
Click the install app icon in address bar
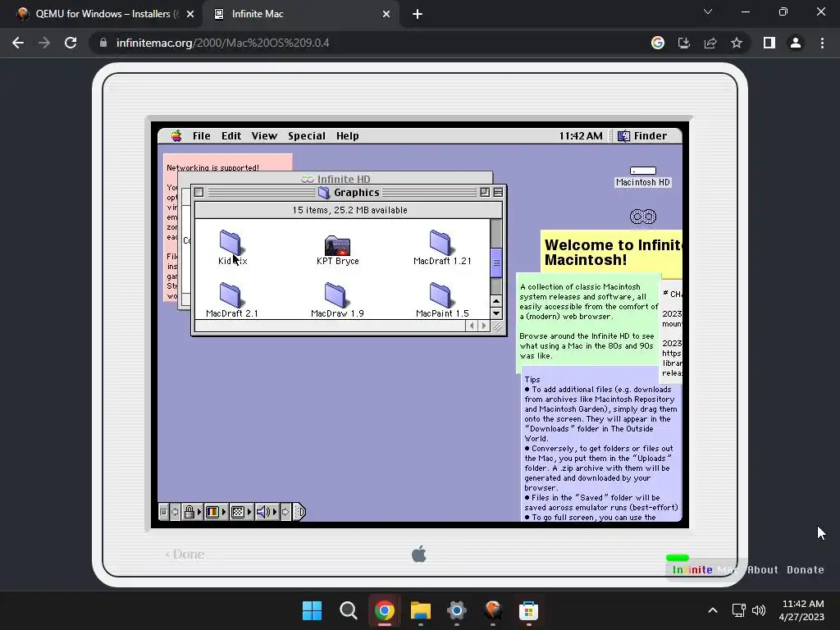tap(684, 43)
